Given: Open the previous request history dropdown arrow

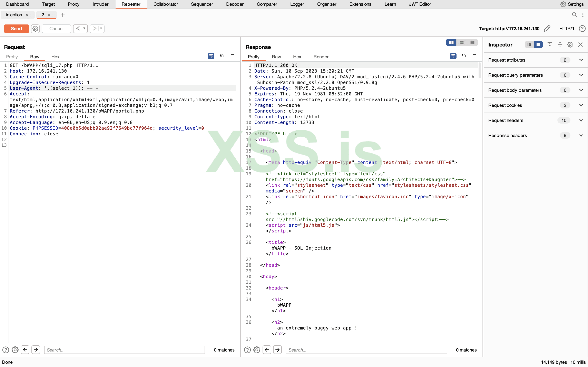Looking at the screenshot, I should pos(84,29).
